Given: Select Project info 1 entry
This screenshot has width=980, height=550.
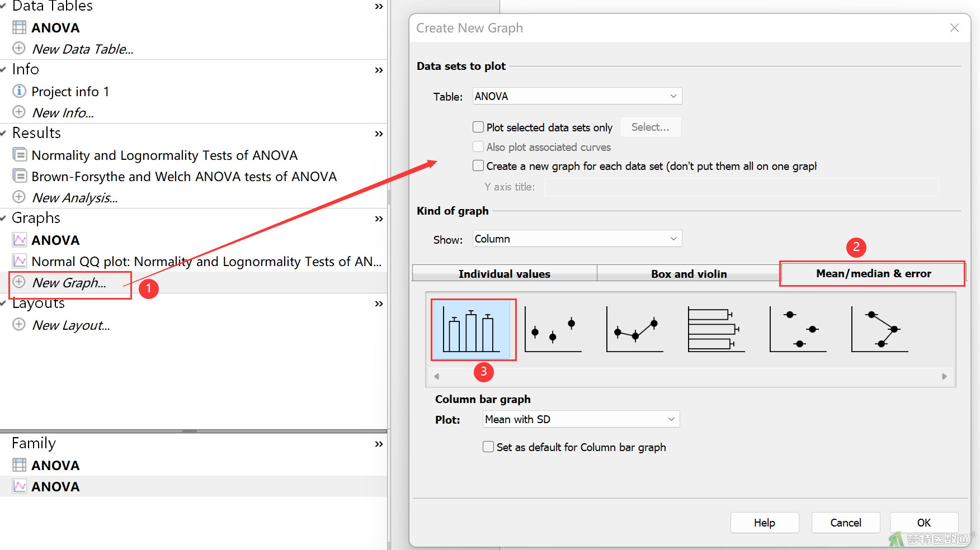Looking at the screenshot, I should pyautogui.click(x=70, y=91).
